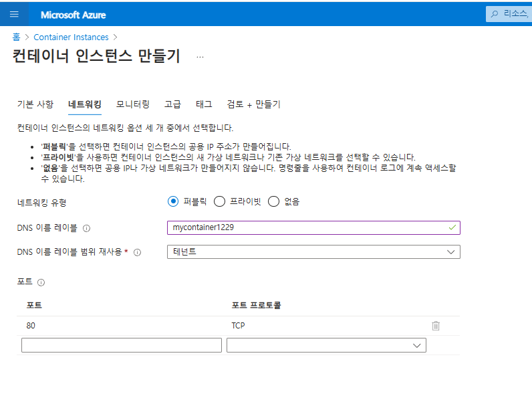Click the 네트워킹 유형 label

click(41, 203)
